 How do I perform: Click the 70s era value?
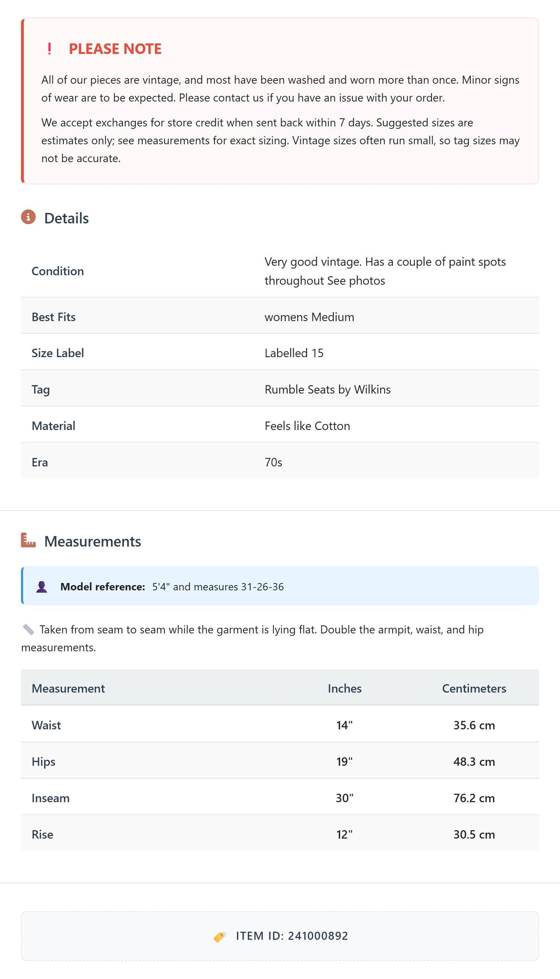[273, 462]
